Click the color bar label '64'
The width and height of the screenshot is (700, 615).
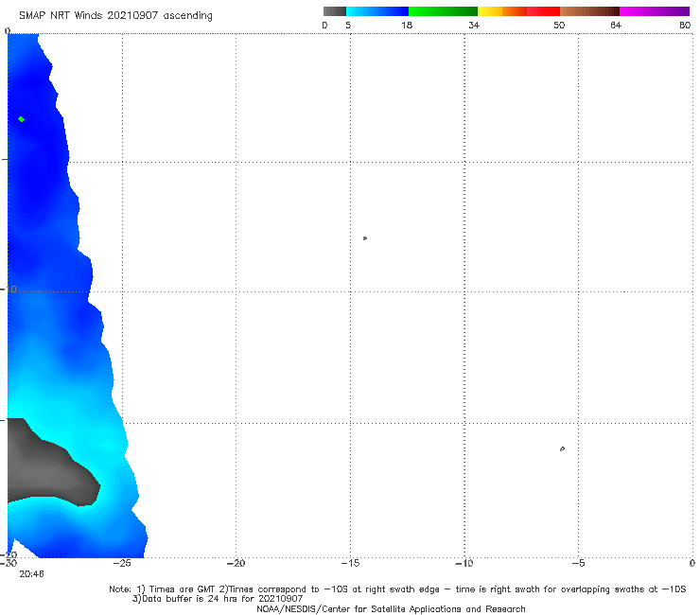[x=616, y=26]
